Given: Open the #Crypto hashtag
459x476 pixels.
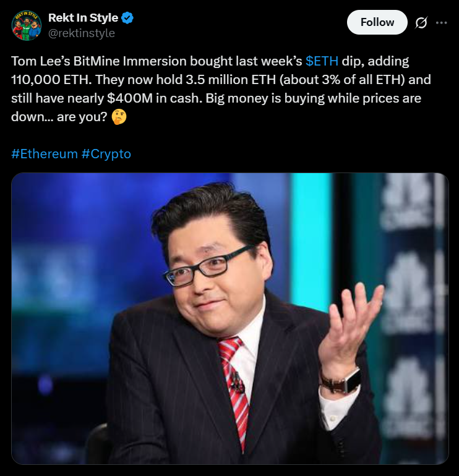Looking at the screenshot, I should point(106,154).
